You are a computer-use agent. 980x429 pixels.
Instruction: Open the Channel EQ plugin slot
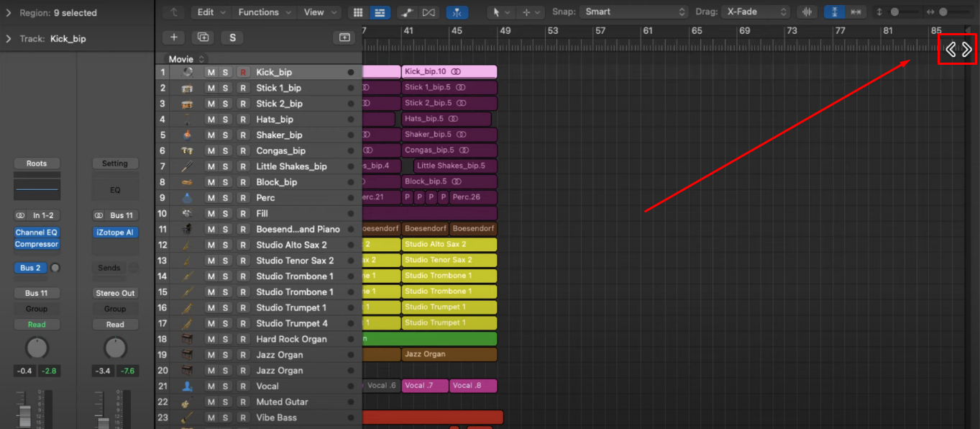[x=37, y=232]
